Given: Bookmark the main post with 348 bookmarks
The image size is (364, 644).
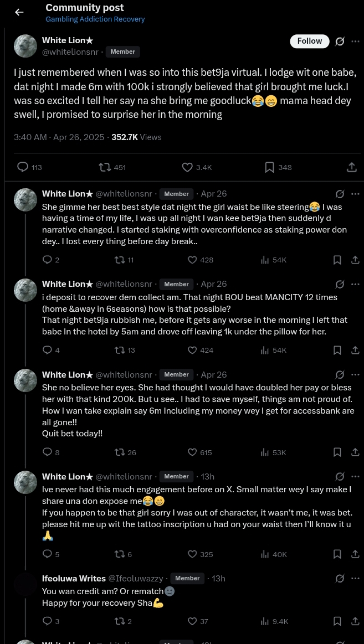Looking at the screenshot, I should click(x=270, y=167).
